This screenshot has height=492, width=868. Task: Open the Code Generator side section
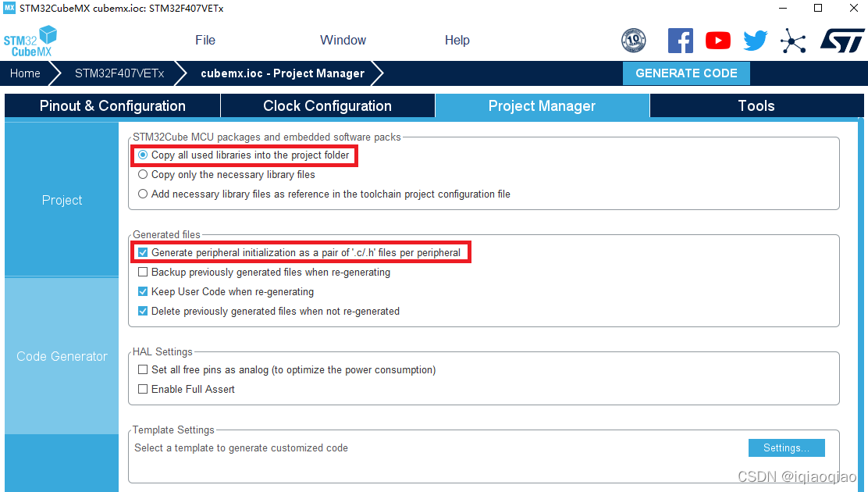tap(62, 356)
